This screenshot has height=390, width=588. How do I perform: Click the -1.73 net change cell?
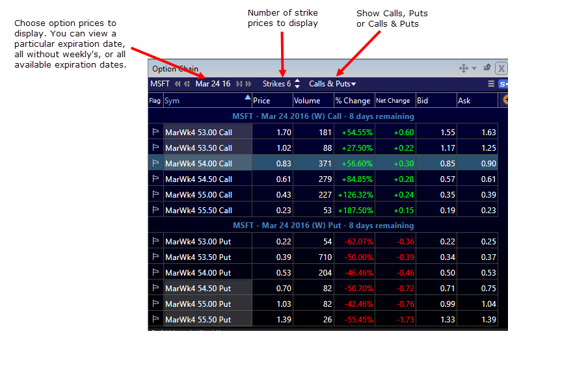click(395, 320)
